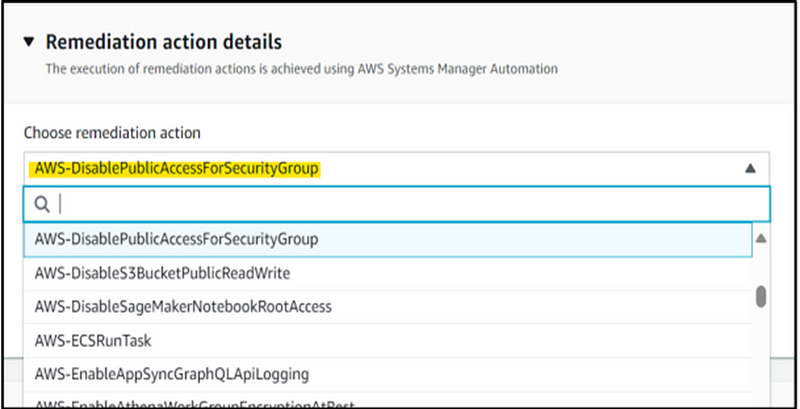Choose AWS-DisableS3BucketPublicReadWrite option
Viewport: 800px width, 409px height.
pyautogui.click(x=388, y=273)
